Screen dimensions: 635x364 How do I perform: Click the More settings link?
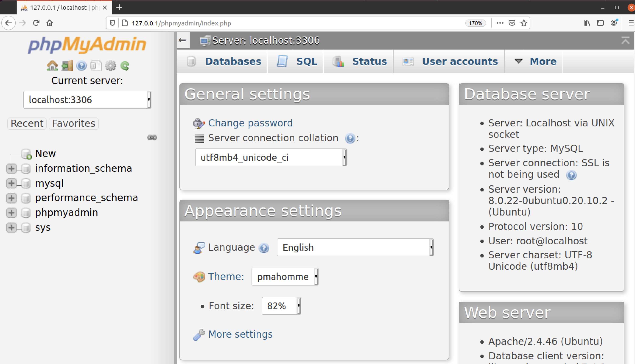240,335
